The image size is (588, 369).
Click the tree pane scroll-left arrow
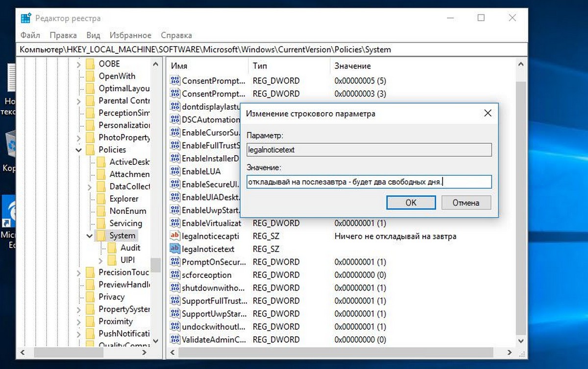[x=22, y=351]
